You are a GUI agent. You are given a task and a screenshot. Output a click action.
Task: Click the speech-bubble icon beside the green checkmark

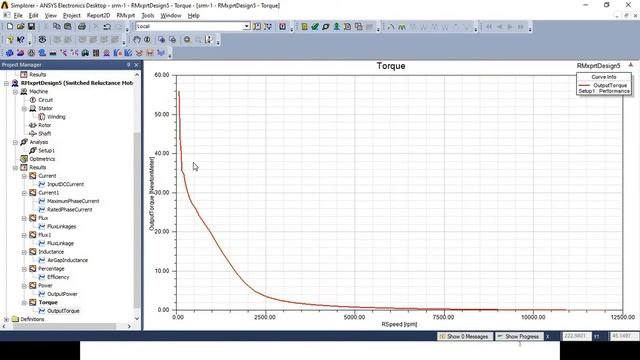click(326, 27)
